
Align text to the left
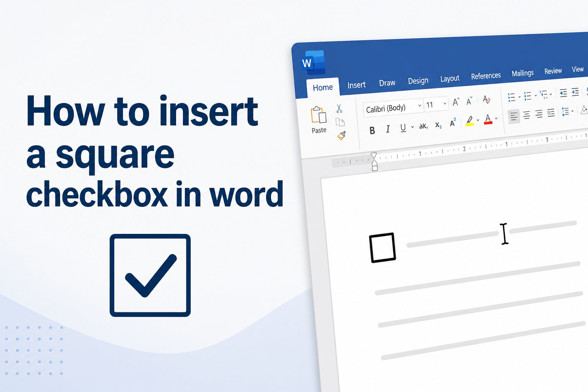(x=514, y=116)
